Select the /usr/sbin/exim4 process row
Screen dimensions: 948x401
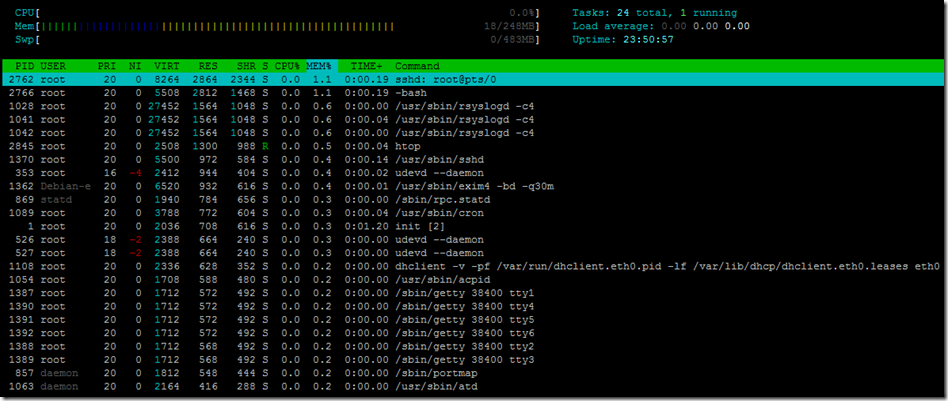click(473, 186)
